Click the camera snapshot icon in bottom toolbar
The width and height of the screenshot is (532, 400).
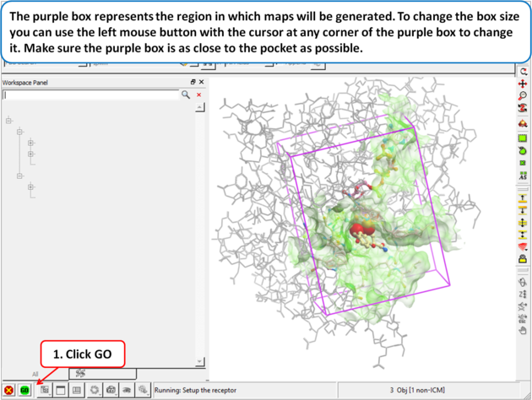111,391
